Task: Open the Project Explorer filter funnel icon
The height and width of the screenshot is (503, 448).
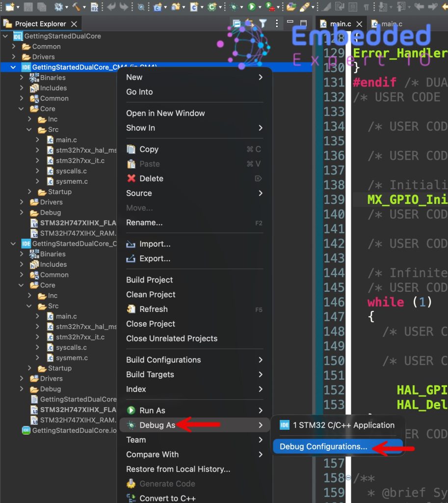Action: point(263,24)
